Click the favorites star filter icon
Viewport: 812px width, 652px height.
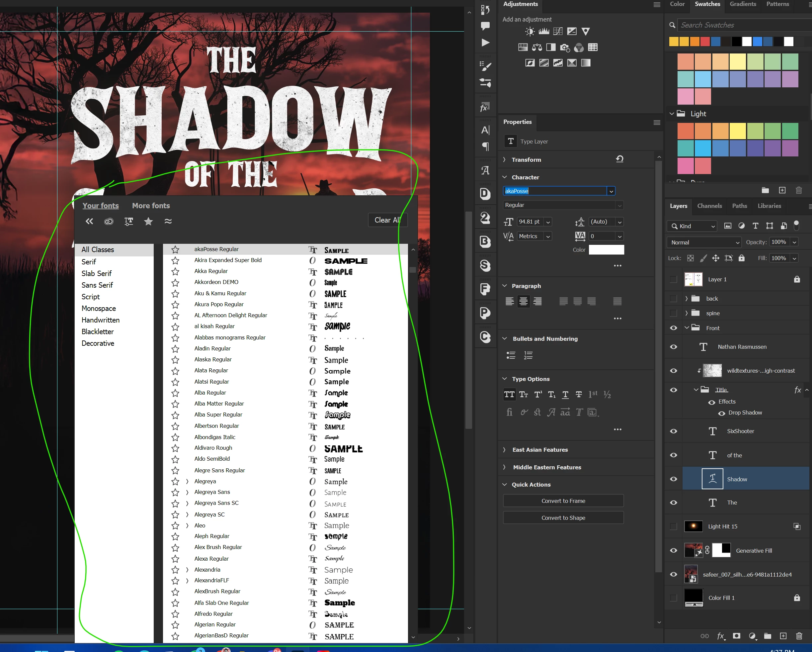pos(148,221)
